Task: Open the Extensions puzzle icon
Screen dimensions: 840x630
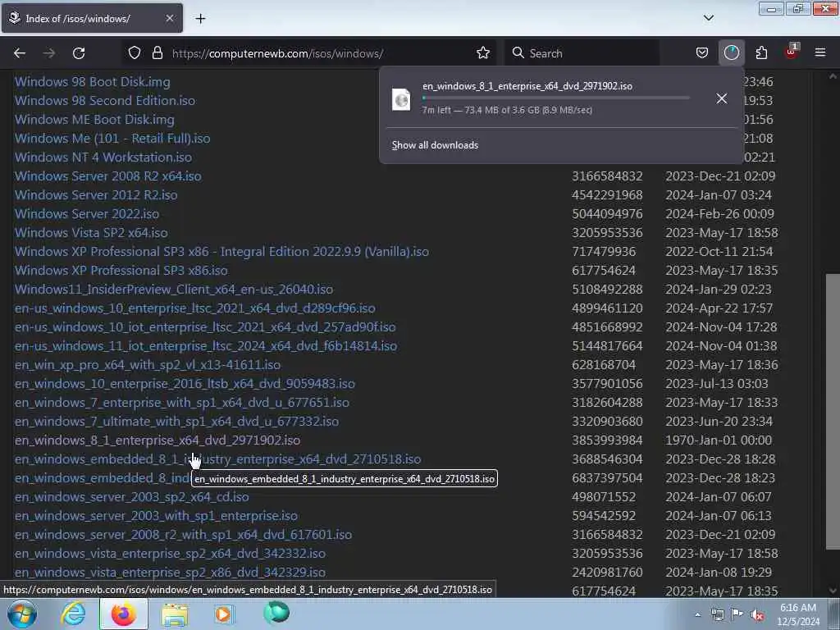Action: click(x=761, y=53)
